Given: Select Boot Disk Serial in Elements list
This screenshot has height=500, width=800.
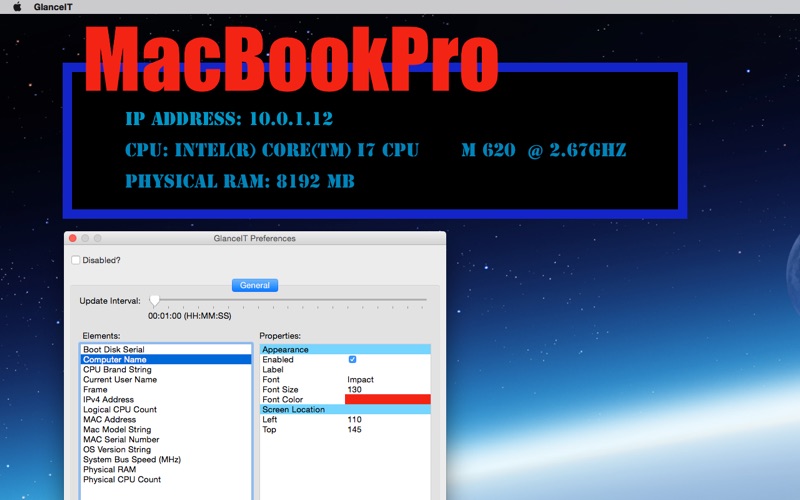Looking at the screenshot, I should [166, 349].
